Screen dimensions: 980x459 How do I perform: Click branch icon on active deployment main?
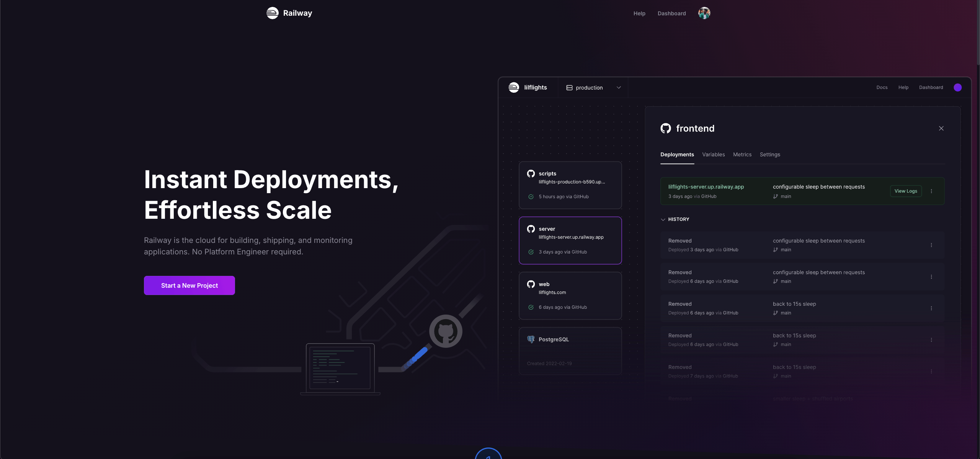pos(776,197)
